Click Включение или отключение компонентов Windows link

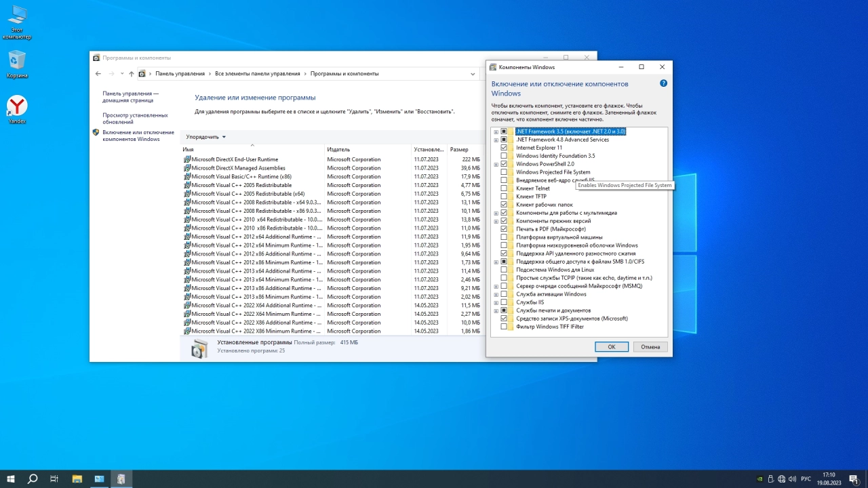click(138, 136)
